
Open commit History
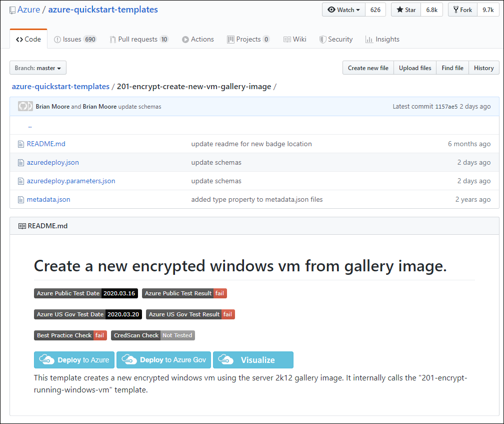pyautogui.click(x=483, y=68)
